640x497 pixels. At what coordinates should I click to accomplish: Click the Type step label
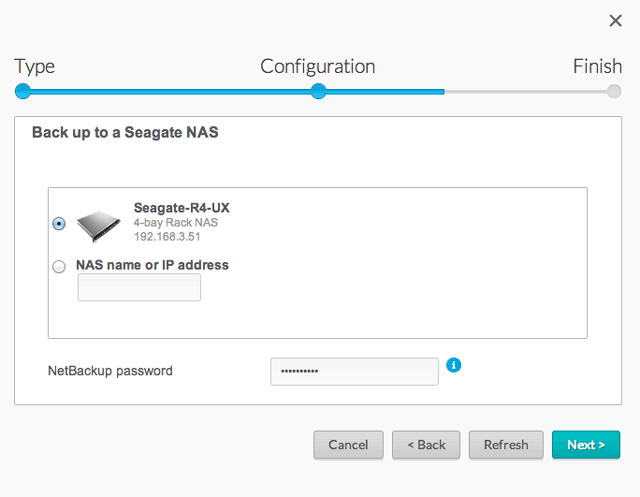35,67
